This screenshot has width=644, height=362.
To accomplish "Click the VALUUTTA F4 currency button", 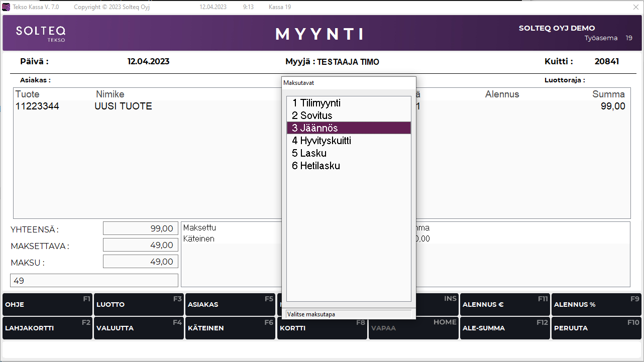I will pyautogui.click(x=139, y=328).
